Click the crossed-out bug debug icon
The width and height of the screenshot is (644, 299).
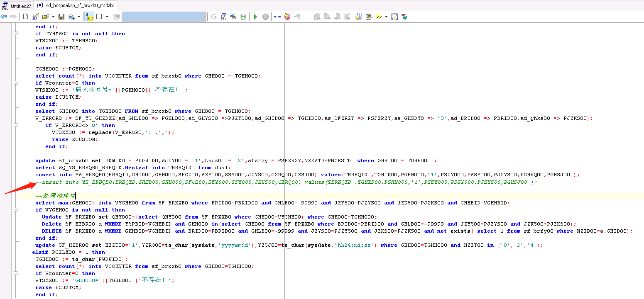click(x=287, y=17)
